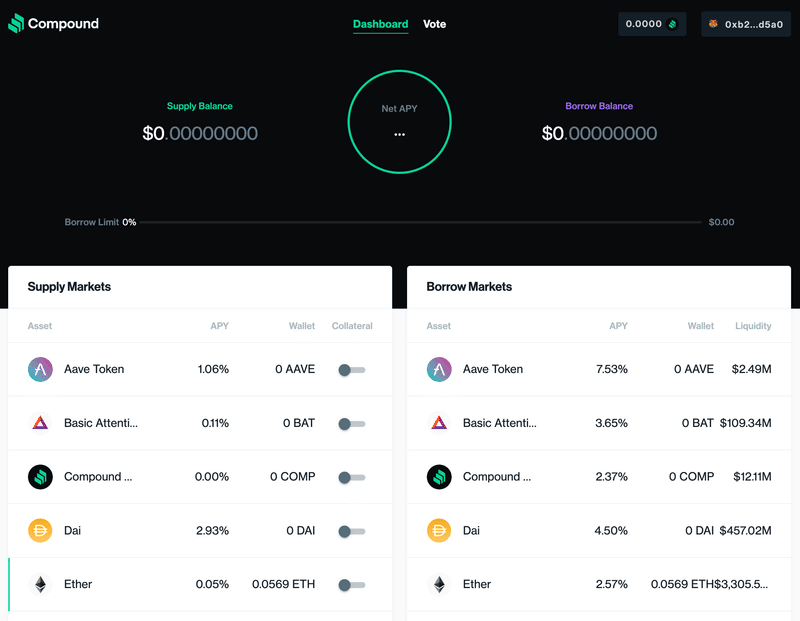Open the Dashboard tab
This screenshot has height=621, width=800.
(381, 24)
